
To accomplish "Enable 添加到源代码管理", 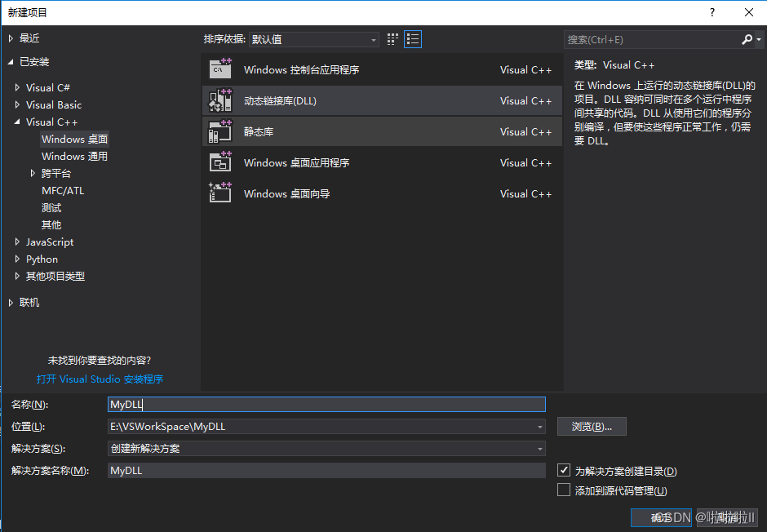I will pyautogui.click(x=564, y=490).
